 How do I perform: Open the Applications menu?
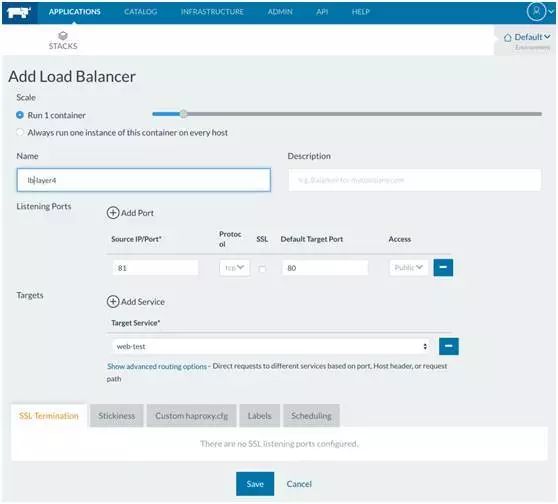(75, 12)
